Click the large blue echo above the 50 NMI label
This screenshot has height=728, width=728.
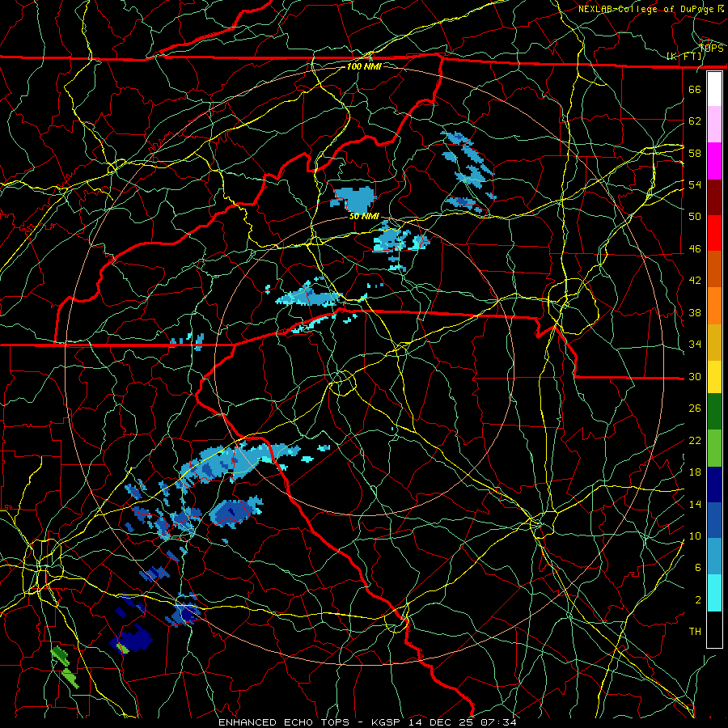click(353, 198)
